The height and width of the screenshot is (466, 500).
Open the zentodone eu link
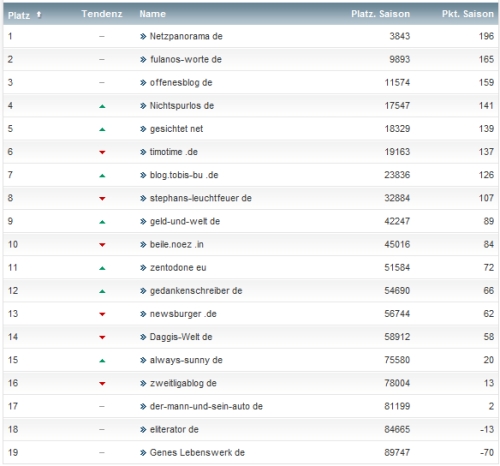(x=178, y=267)
